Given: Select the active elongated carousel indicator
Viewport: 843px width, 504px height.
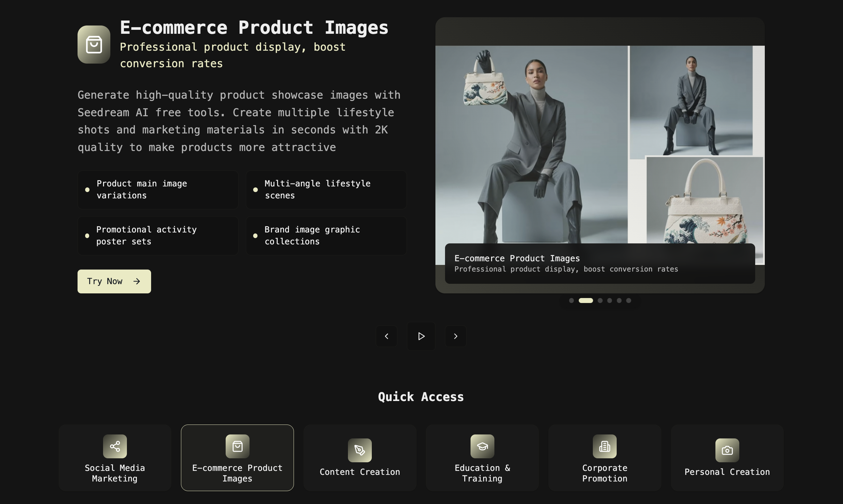Looking at the screenshot, I should (586, 300).
